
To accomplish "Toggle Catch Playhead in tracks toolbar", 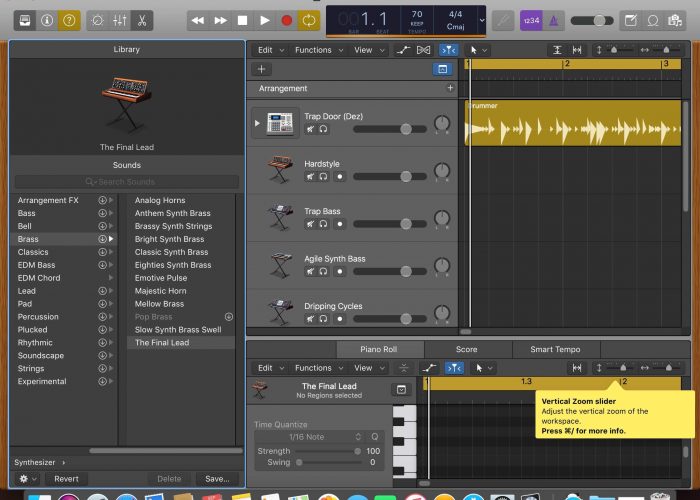I will [x=449, y=50].
